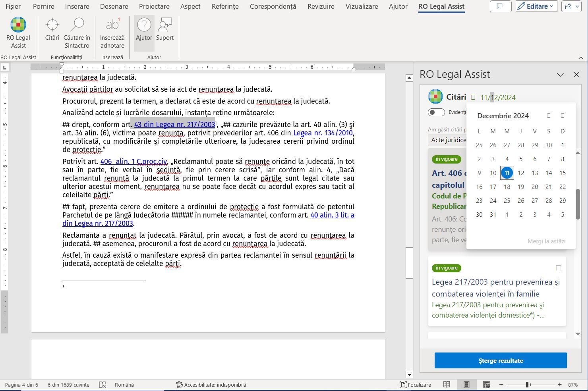Switch to the Pornire tab
The image size is (588, 391).
click(44, 6)
